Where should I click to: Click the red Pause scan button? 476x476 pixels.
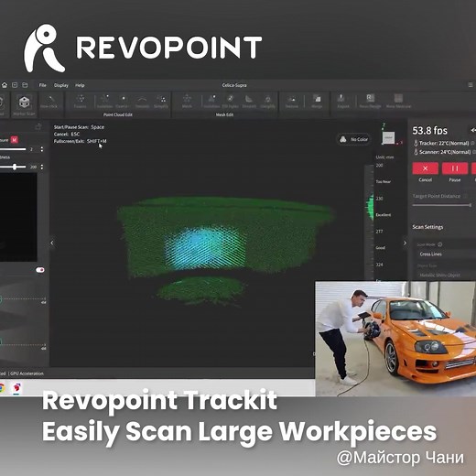click(455, 168)
